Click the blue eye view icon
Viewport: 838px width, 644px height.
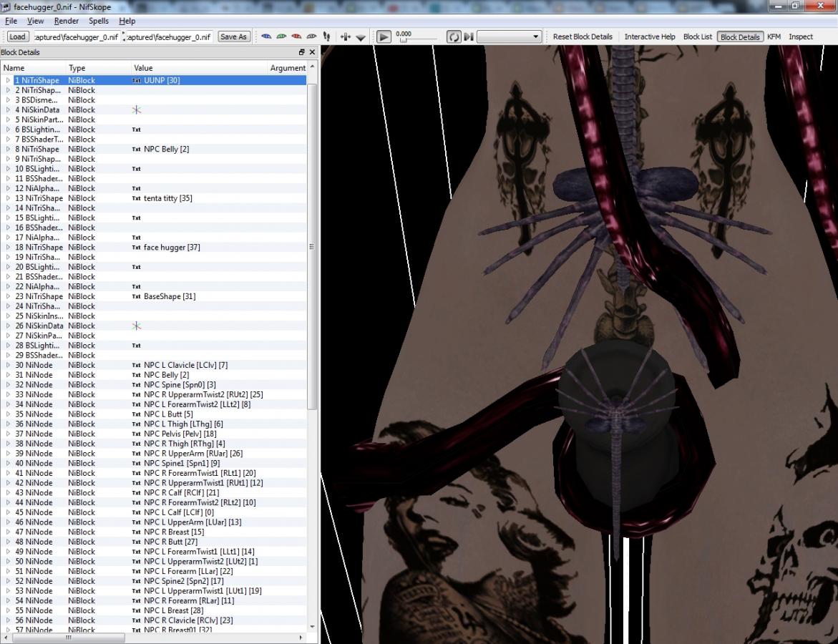[x=266, y=36]
